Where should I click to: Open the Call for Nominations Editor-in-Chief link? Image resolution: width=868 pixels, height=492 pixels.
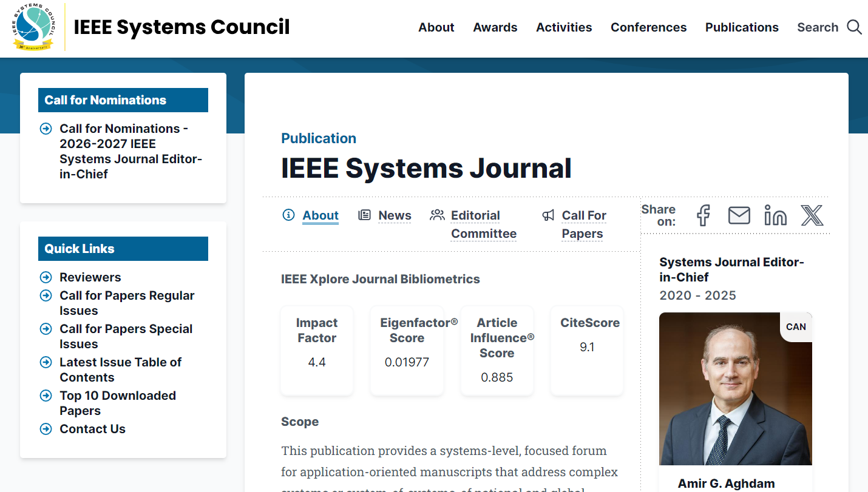tap(131, 151)
